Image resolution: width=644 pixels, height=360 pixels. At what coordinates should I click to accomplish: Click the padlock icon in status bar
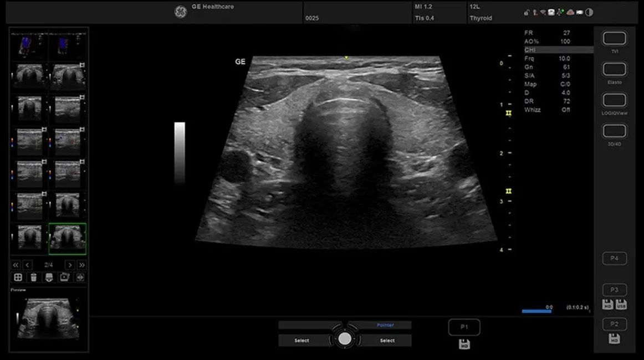pos(527,12)
